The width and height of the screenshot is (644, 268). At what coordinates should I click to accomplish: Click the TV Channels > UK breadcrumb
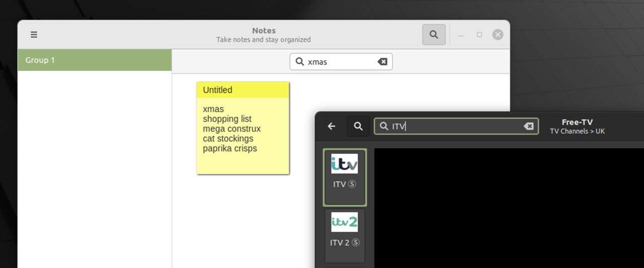tap(577, 131)
